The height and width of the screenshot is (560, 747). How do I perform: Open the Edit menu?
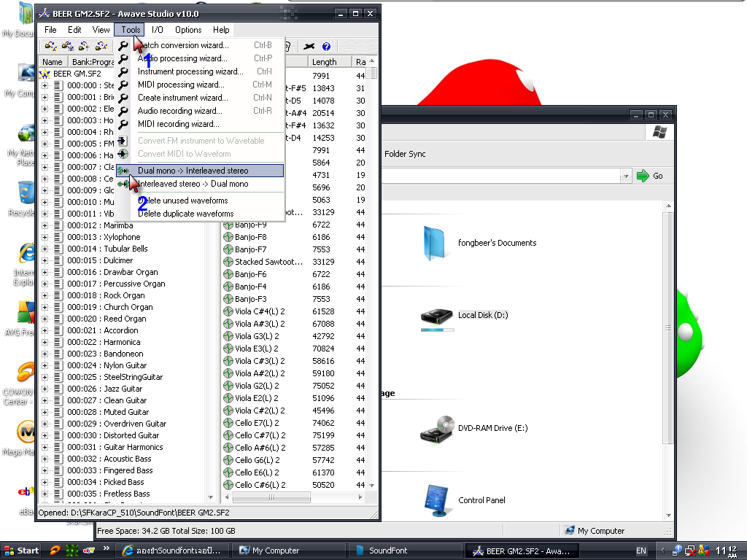click(74, 29)
